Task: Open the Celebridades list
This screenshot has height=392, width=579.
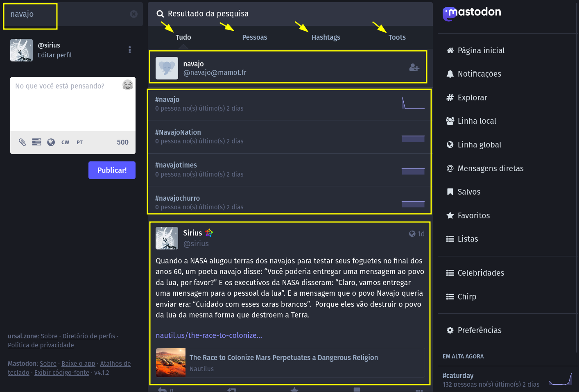Action: 475,273
